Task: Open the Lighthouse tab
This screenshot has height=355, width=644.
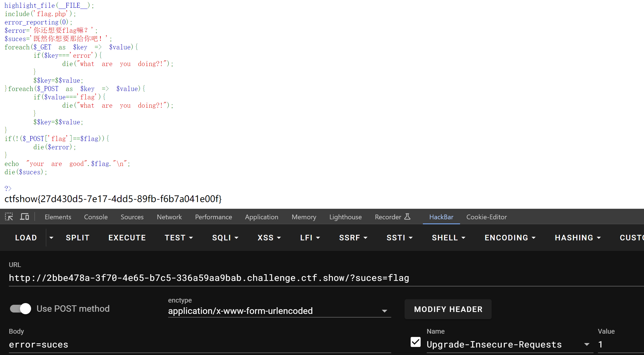Action: tap(345, 217)
